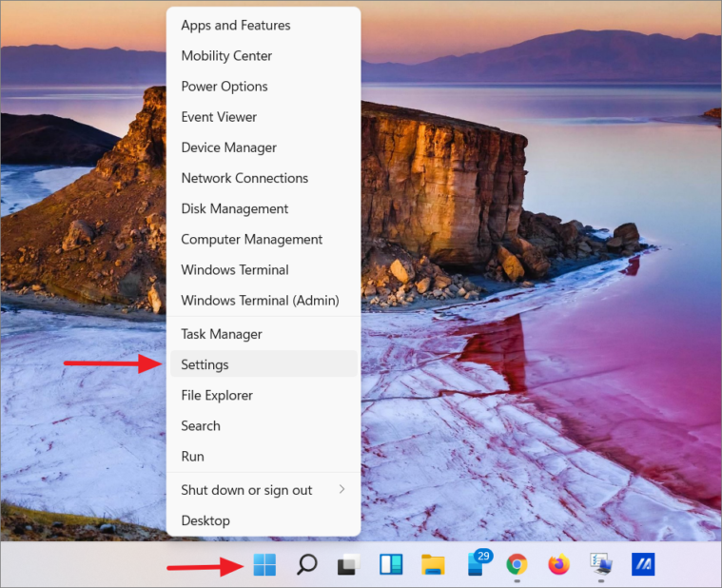Open the Widgets icon in taskbar

tap(391, 564)
